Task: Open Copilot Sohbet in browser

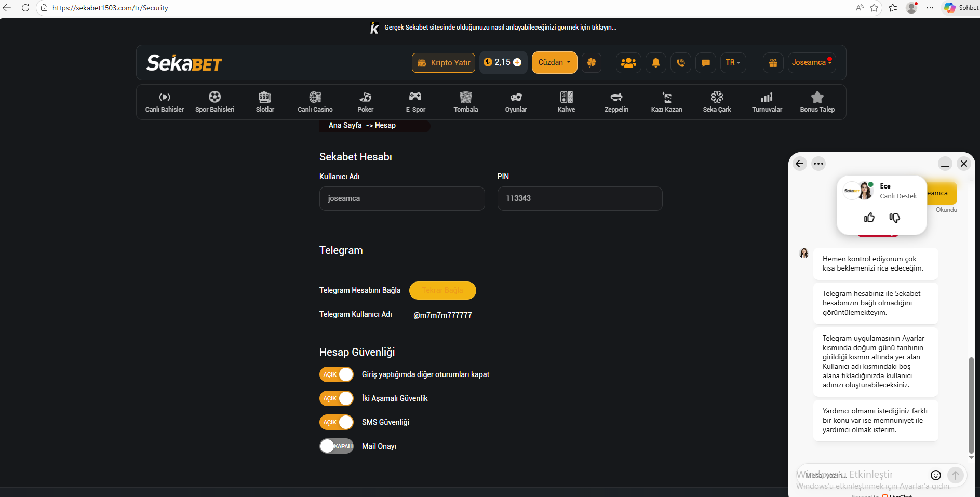Action: point(962,8)
